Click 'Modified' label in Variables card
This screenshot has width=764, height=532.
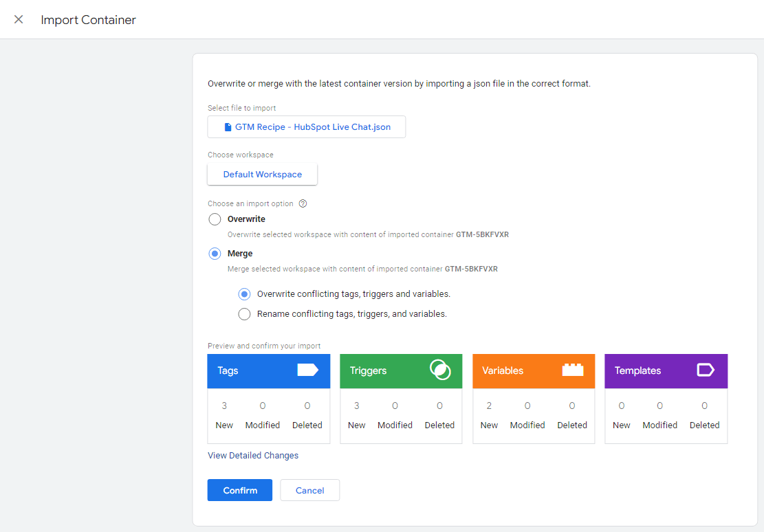tap(527, 425)
